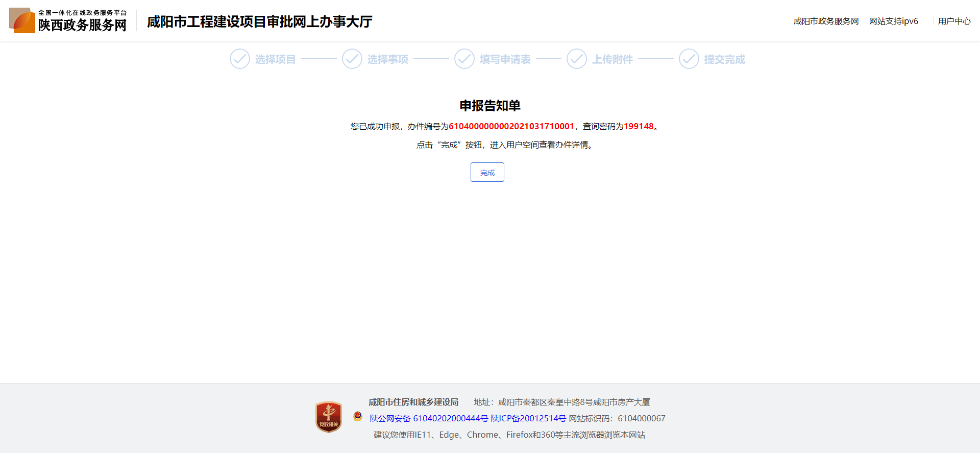980x454 pixels.
Task: Click the police emblem icon in footer
Action: coord(358,417)
